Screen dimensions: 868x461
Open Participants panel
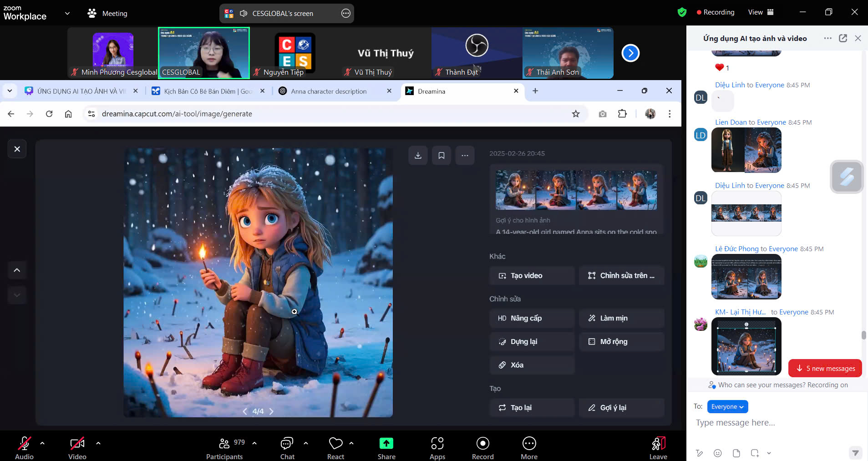click(225, 447)
